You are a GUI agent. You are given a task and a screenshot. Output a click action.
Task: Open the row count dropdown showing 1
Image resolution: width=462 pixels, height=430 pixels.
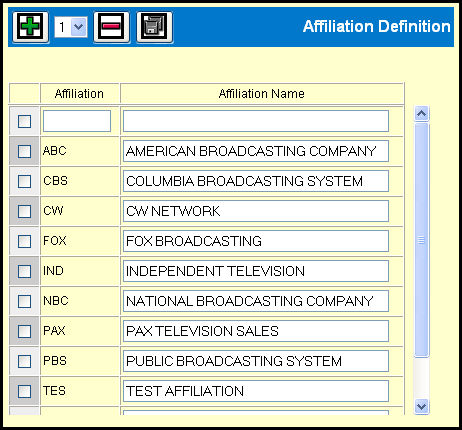click(x=71, y=27)
